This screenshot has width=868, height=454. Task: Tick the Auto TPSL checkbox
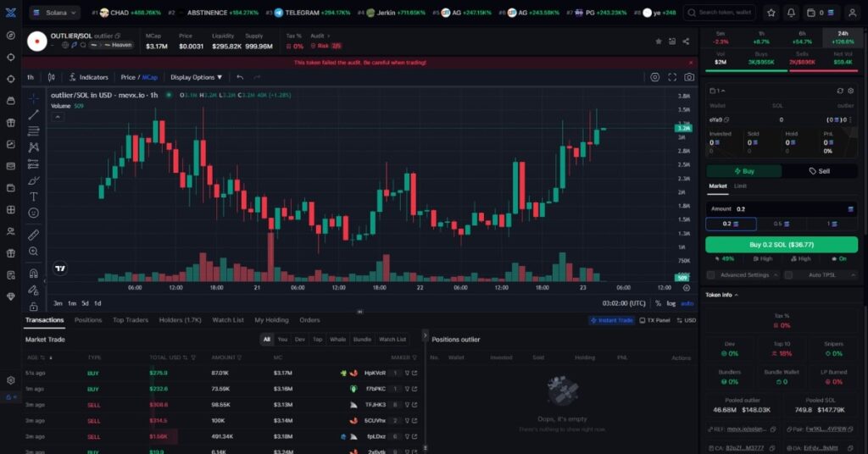pos(788,274)
